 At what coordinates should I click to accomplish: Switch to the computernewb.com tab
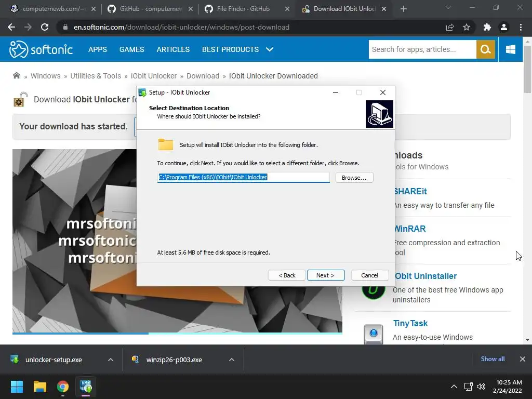click(52, 9)
